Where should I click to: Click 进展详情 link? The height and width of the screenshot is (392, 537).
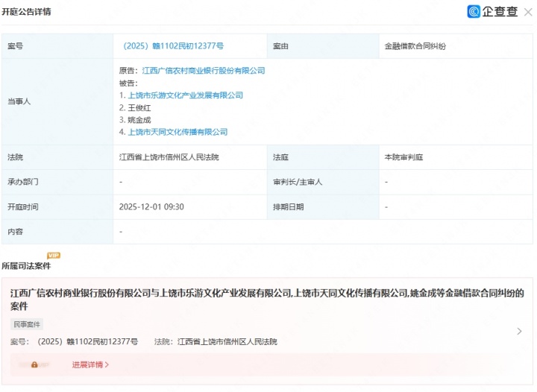[x=90, y=364]
